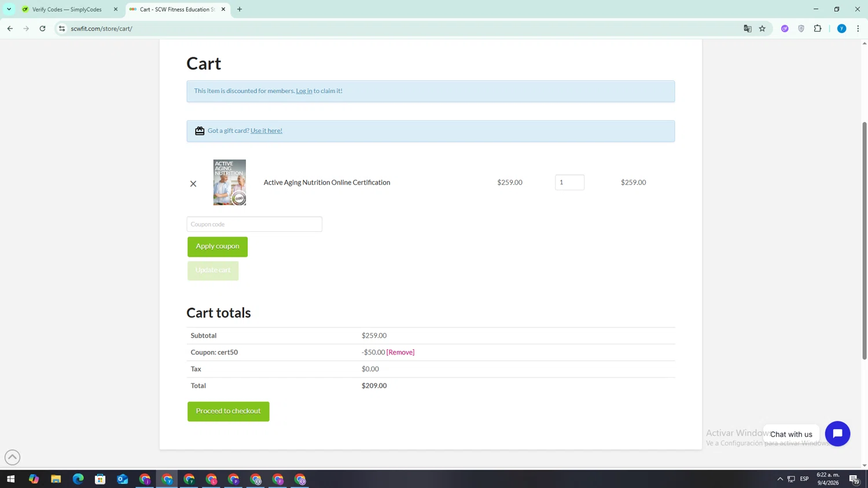
Task: Click the Log in link
Action: (x=304, y=91)
